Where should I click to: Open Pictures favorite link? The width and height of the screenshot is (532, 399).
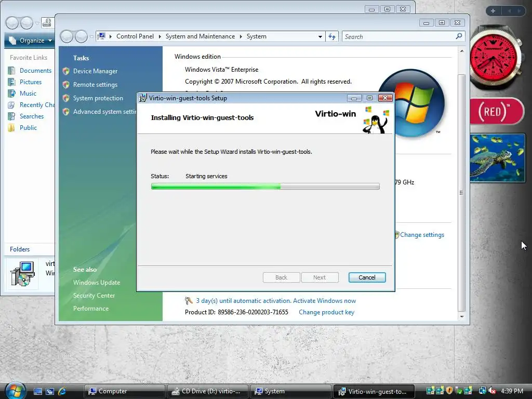(31, 82)
